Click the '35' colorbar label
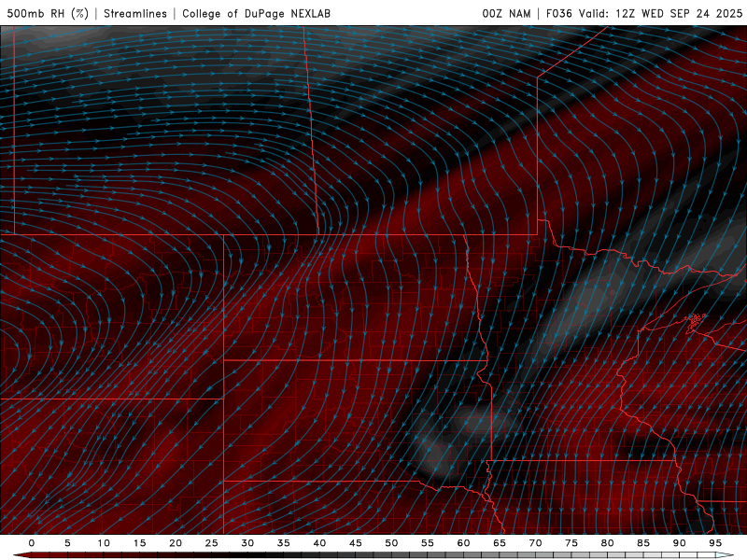This screenshot has height=560, width=747. coord(283,543)
